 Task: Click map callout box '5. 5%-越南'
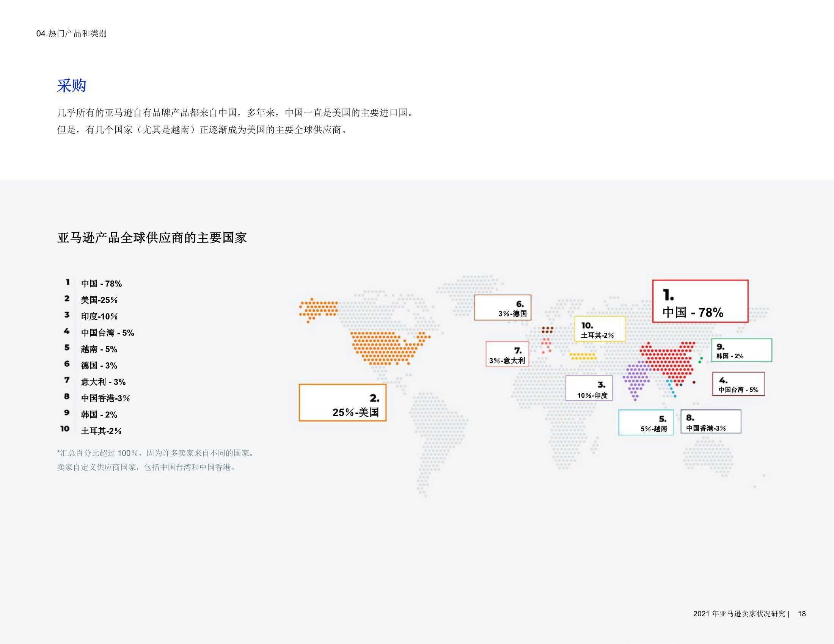(646, 422)
